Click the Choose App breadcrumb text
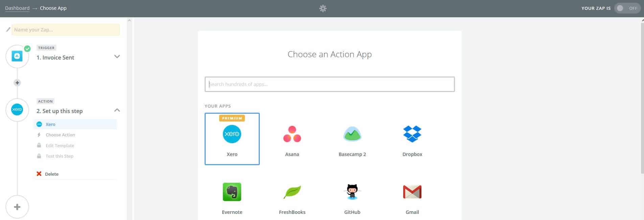The width and height of the screenshot is (644, 220). (53, 8)
